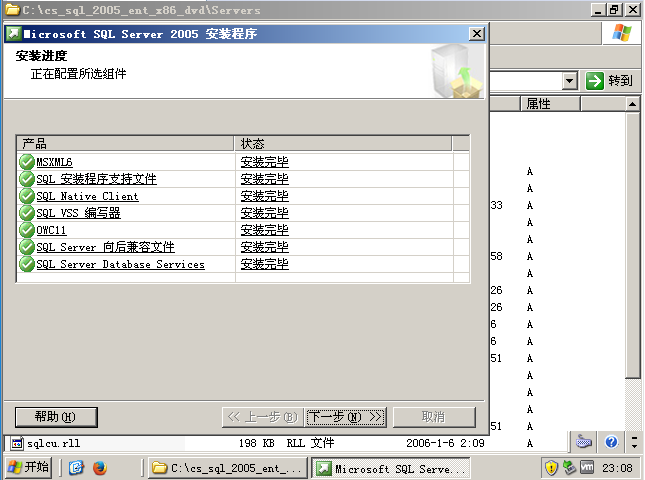Click 安装完毕 status for SQL Native Client
Screen dimensions: 645x480
(264, 196)
